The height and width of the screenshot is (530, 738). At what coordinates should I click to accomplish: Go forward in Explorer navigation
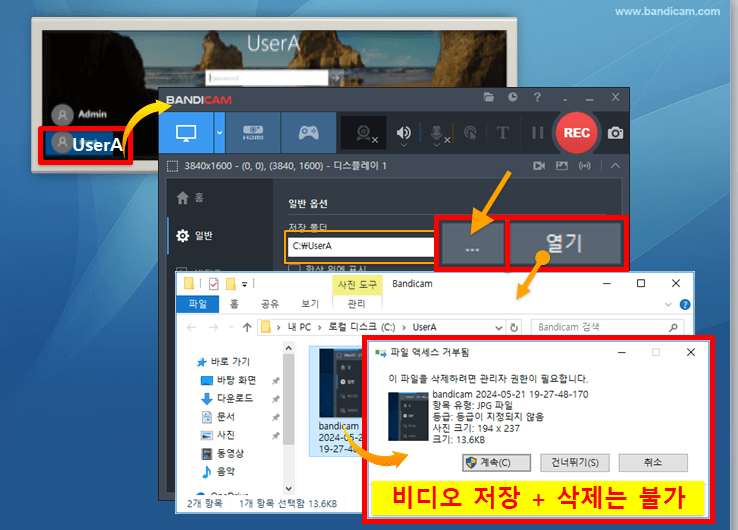coord(213,327)
